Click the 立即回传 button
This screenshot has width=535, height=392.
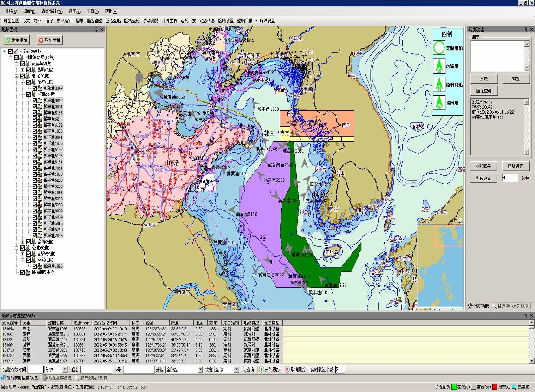483,166
